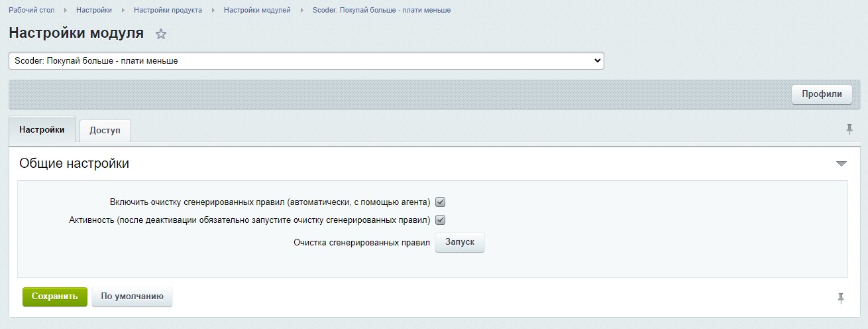
Task: Click the green Сохранить button
Action: click(54, 296)
